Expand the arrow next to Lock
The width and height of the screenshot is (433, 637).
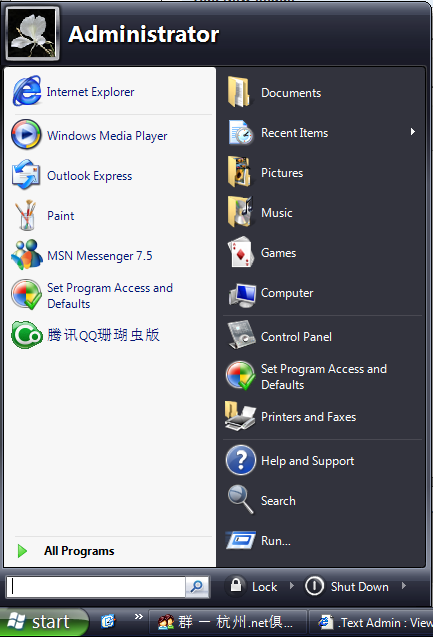click(291, 586)
